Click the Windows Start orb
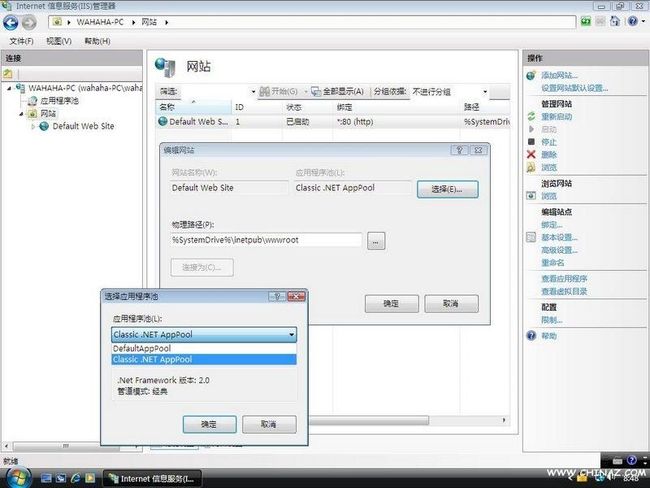The image size is (650, 488). click(x=18, y=478)
